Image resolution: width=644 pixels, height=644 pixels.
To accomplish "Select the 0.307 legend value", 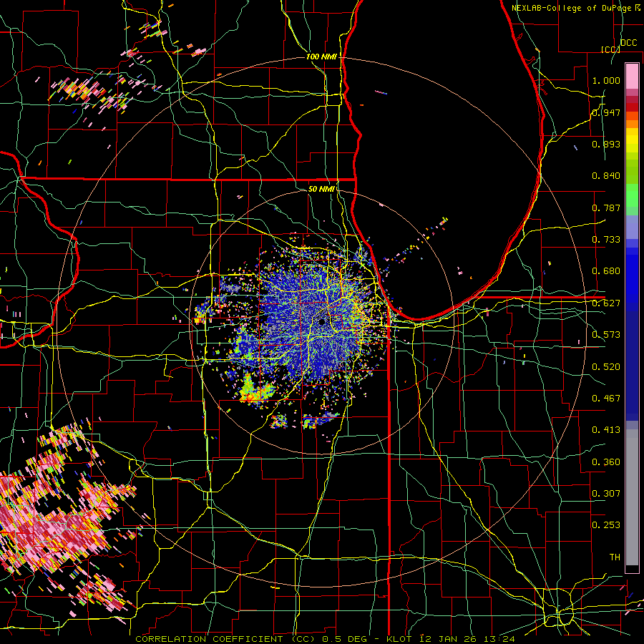I will (x=606, y=494).
